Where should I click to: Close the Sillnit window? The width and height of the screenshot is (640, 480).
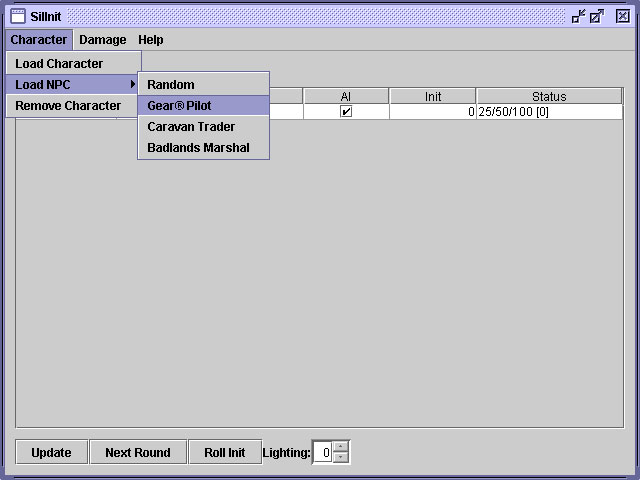(x=620, y=16)
